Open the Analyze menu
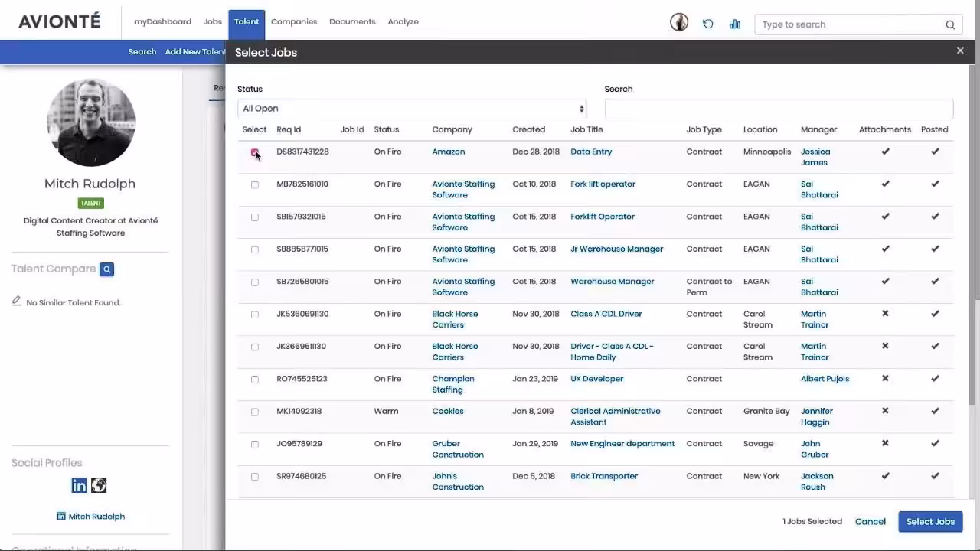 coord(403,21)
